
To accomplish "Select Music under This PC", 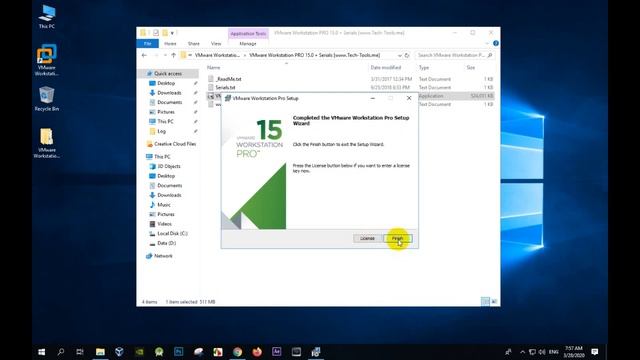I will (164, 204).
